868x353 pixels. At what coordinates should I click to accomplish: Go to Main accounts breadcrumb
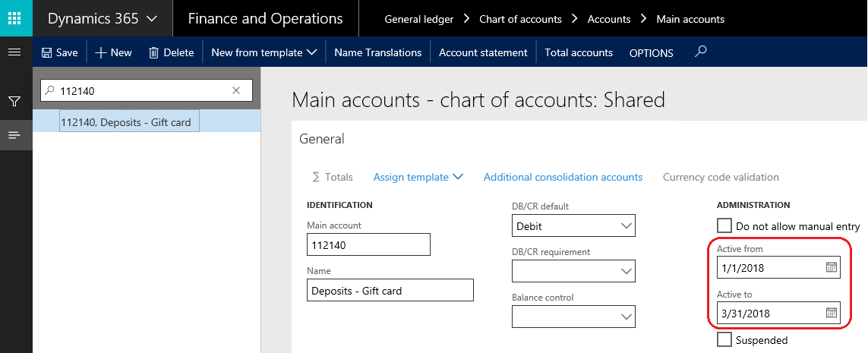click(x=690, y=20)
